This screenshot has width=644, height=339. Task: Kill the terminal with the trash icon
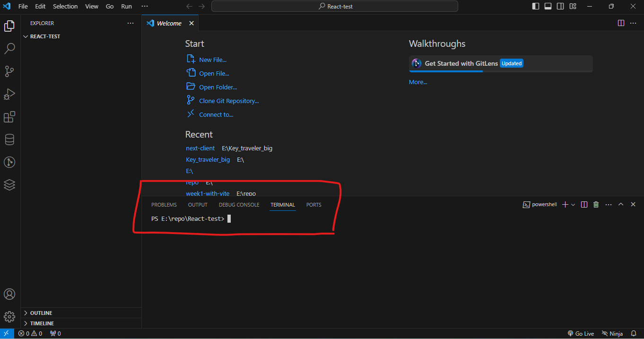coord(596,204)
